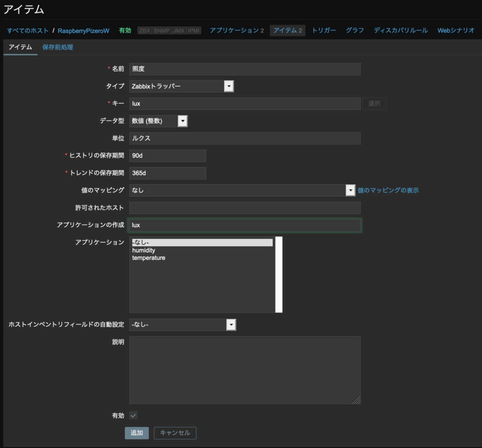Open the 値のマッピング dropdown showing なし
The height and width of the screenshot is (448, 482).
242,190
